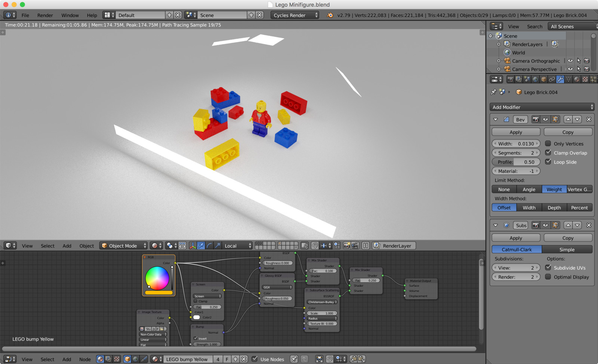Viewport: 598px width, 364px height.
Task: Choose object shader nodes (cube icon) in node header
Action: tap(127, 359)
